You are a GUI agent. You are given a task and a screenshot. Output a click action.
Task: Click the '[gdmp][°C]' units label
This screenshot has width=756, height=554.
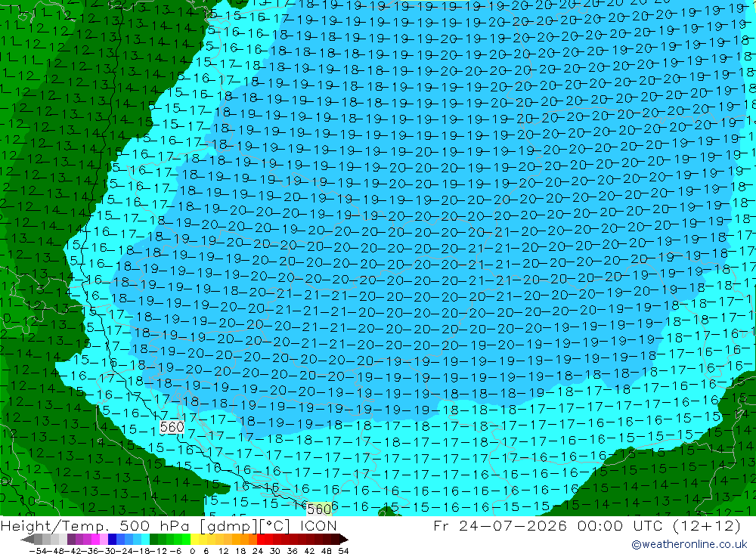tap(244, 525)
